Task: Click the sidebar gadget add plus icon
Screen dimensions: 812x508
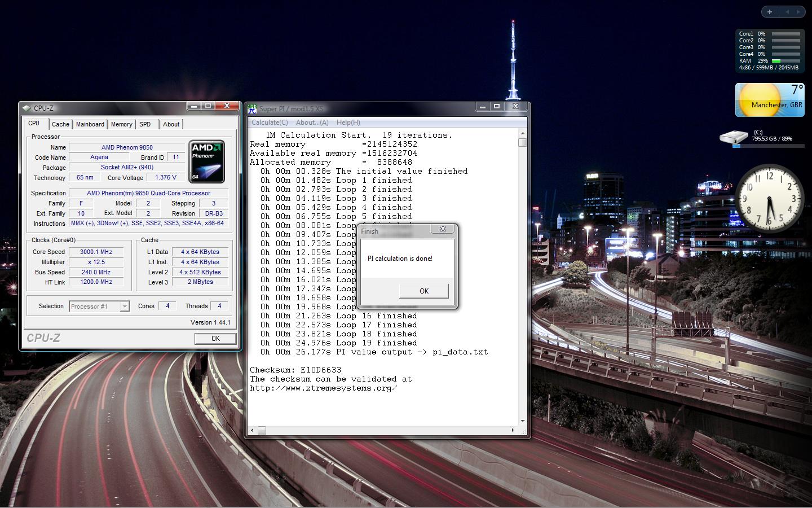Action: click(x=770, y=12)
